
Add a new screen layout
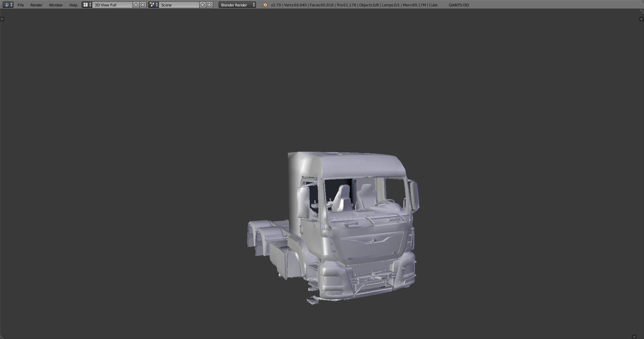136,5
